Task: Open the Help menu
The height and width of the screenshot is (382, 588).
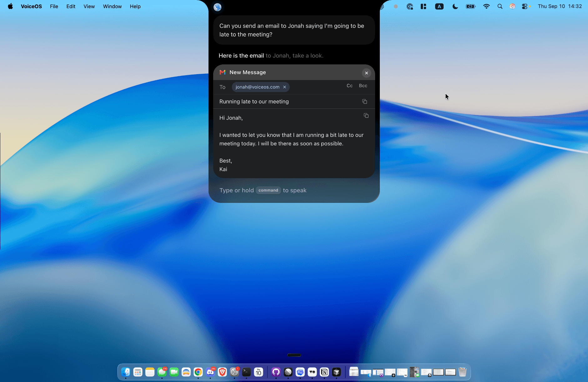Action: [135, 6]
